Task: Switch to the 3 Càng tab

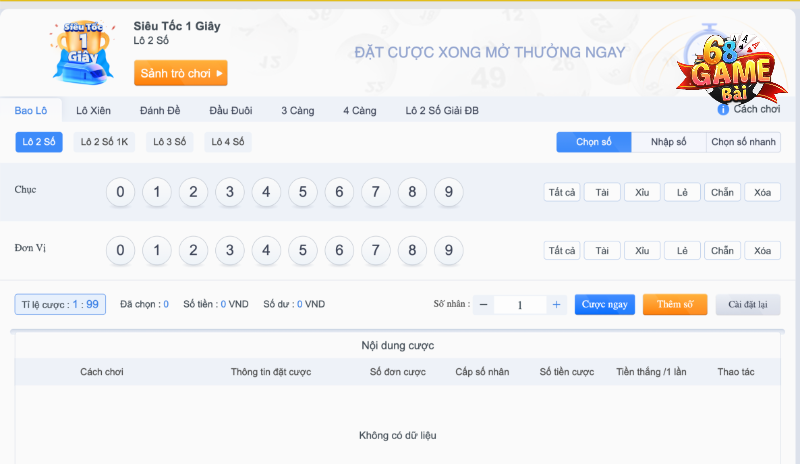Action: (297, 110)
